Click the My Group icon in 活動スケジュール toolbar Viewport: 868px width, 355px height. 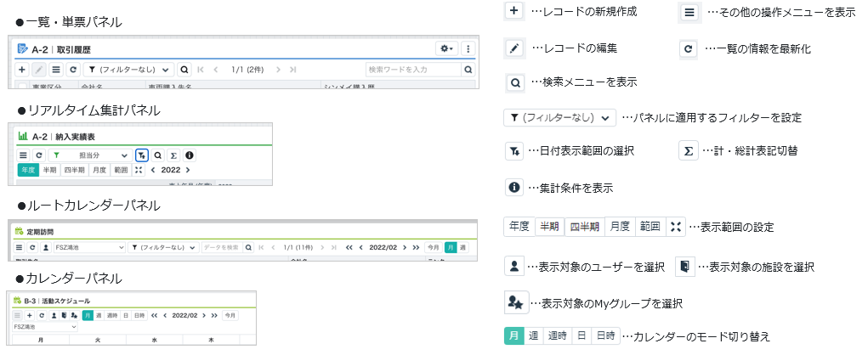coord(74,315)
